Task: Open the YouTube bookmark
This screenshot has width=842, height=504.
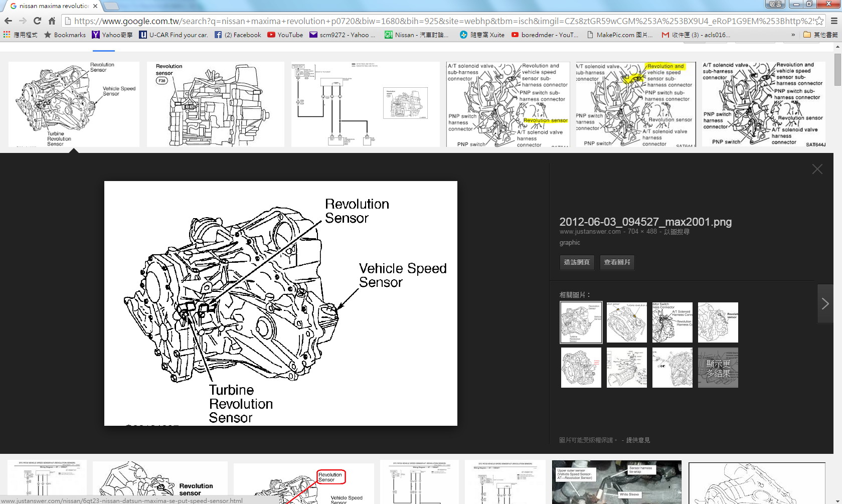Action: (285, 35)
